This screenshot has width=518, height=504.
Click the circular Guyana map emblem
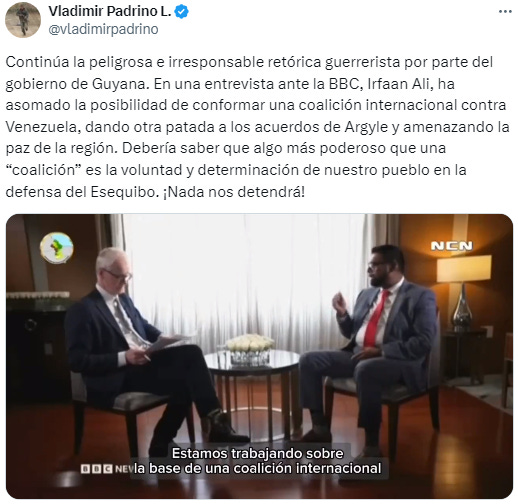point(57,248)
